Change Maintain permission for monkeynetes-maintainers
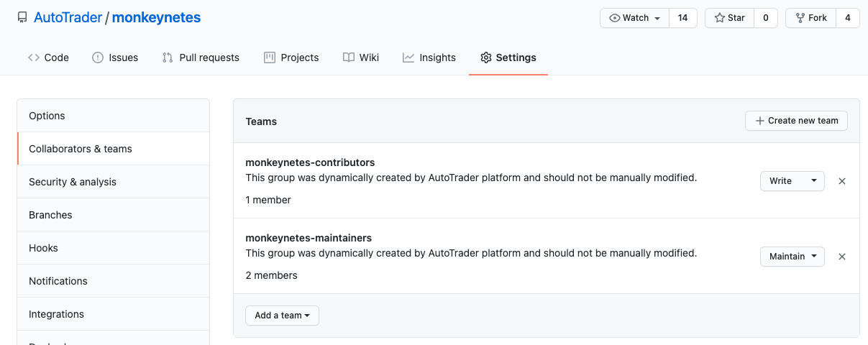868x345 pixels. (x=792, y=257)
